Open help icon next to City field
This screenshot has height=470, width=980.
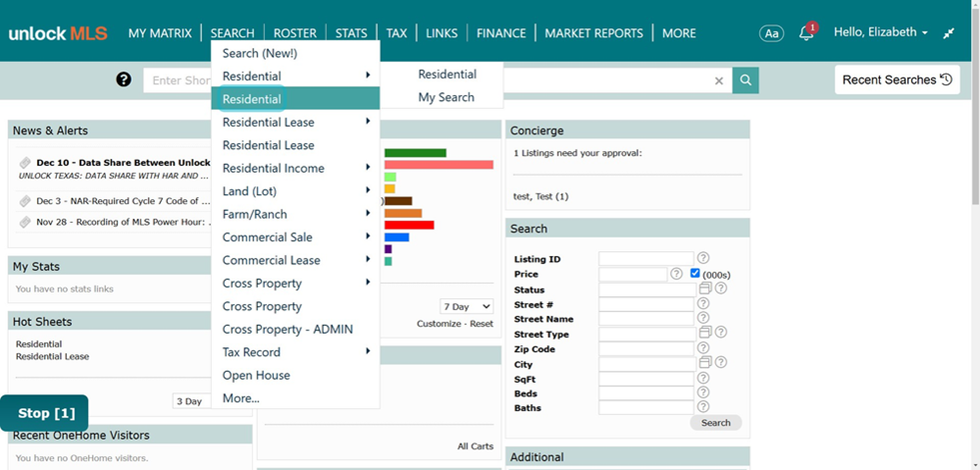click(x=720, y=362)
